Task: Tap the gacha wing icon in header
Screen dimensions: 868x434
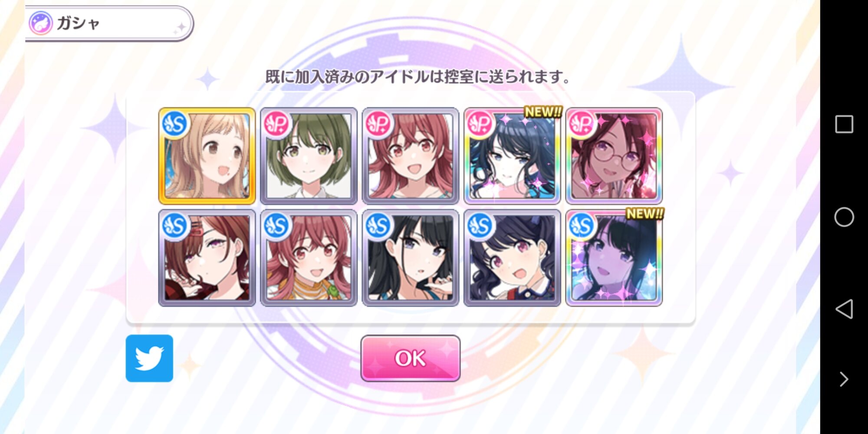Action: (x=40, y=23)
